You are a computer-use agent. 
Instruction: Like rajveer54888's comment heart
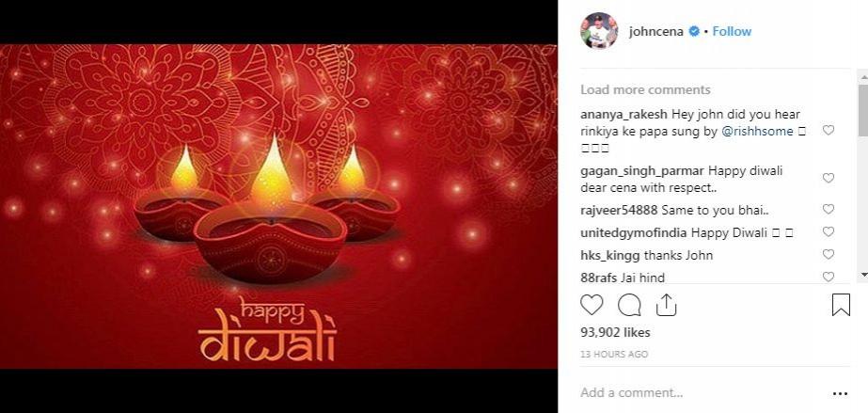click(829, 209)
